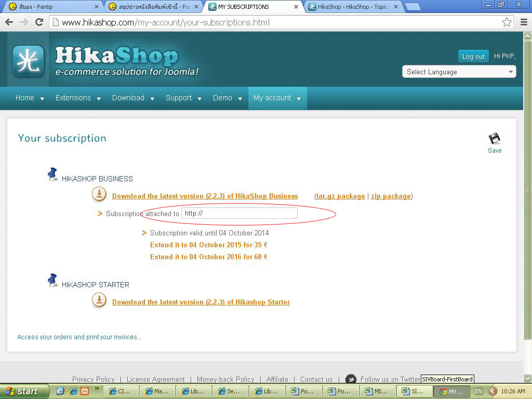Click the browser forward arrow
This screenshot has height=399, width=532.
click(24, 22)
